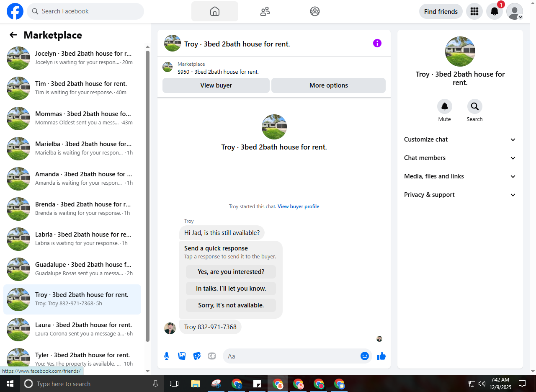Screen dimensions: 536x392
Task: Open the notifications bell
Action: point(495,11)
